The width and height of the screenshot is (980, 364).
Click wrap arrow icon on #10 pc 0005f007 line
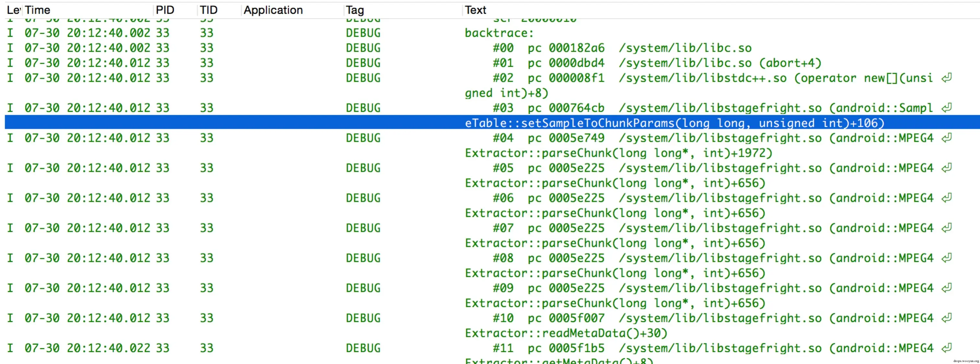947,318
